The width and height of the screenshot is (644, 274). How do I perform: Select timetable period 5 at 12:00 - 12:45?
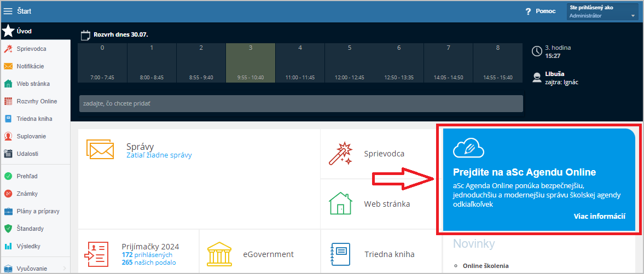(x=350, y=63)
